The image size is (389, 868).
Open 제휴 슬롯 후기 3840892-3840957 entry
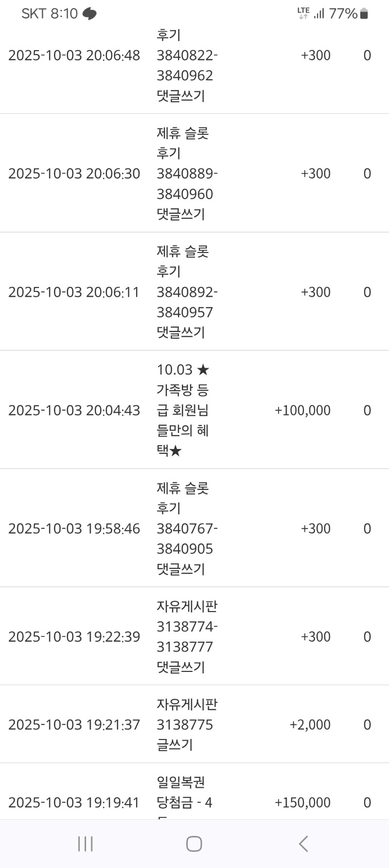point(187,292)
